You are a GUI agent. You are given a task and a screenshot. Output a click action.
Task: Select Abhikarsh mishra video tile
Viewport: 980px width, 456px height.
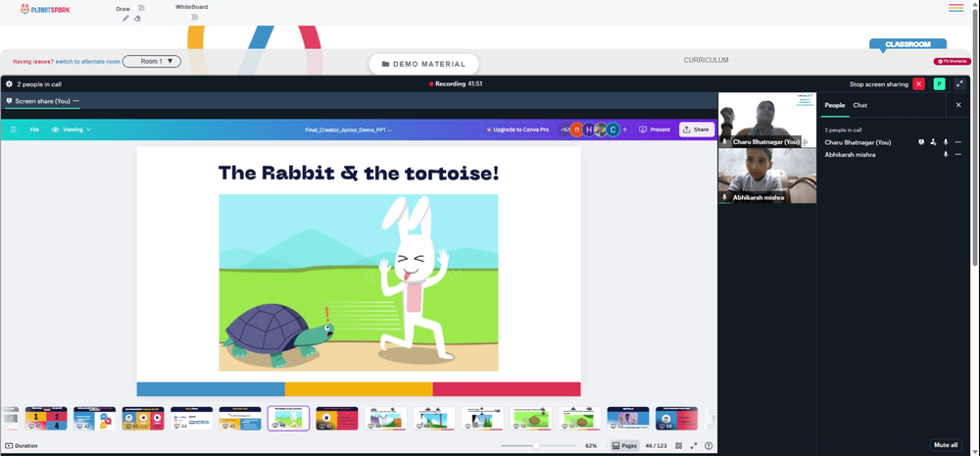coord(767,176)
